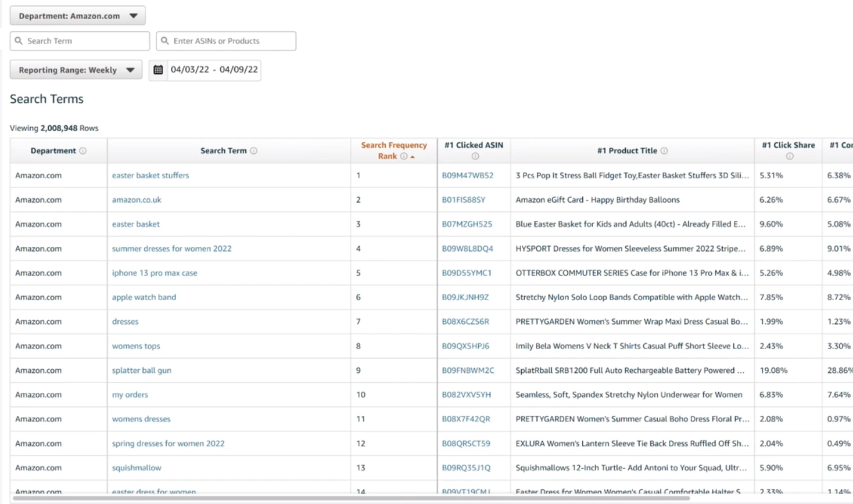853x504 pixels.
Task: Click info icon next to Department header
Action: [x=83, y=151]
